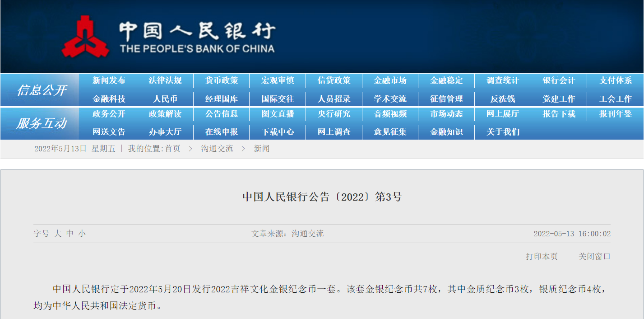Click the announcement title 中国人民银行公告〔2022〕第3号

[322, 197]
